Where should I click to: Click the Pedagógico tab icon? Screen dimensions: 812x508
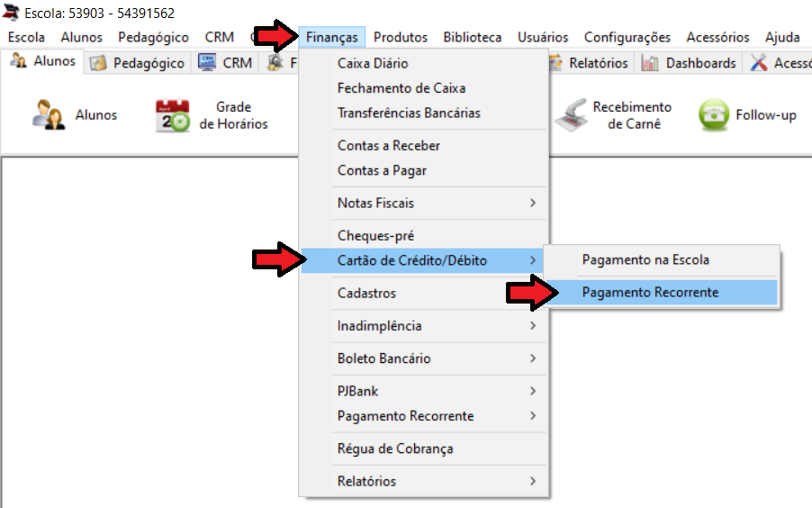[98, 63]
